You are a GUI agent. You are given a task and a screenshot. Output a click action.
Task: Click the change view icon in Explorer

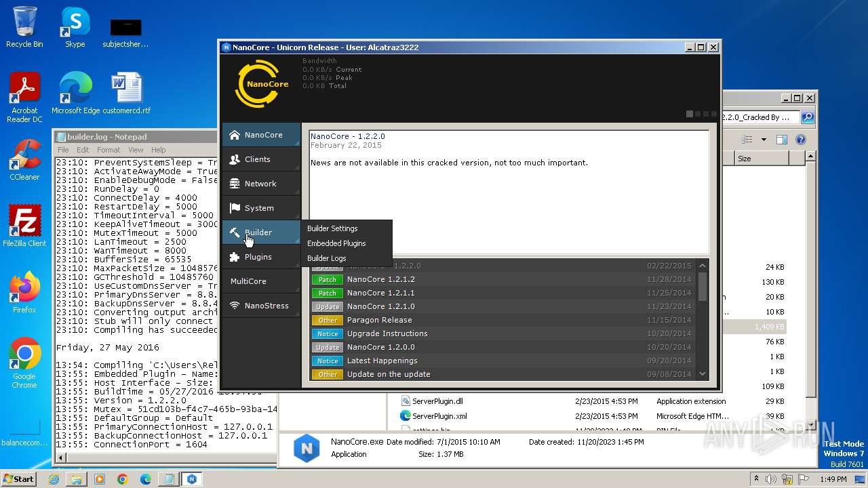click(x=747, y=140)
